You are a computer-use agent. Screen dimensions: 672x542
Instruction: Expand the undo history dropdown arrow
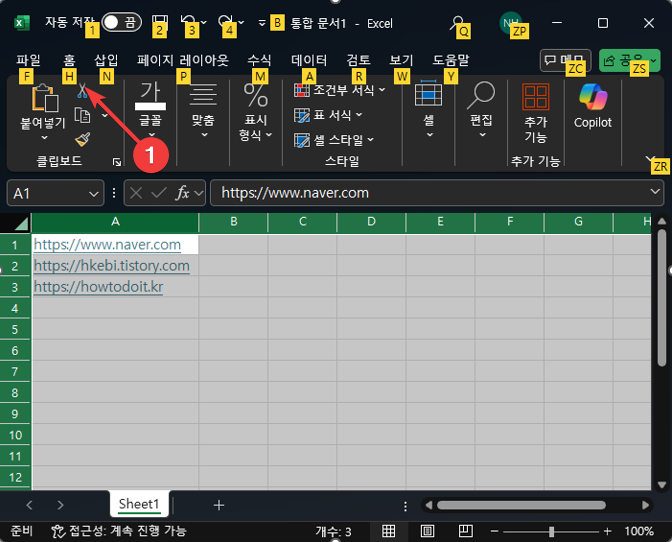click(x=204, y=22)
